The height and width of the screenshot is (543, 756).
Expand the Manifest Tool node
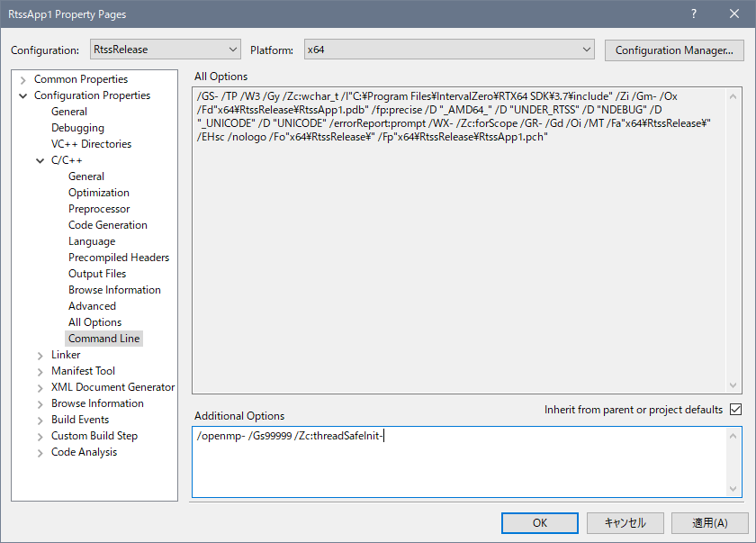(41, 370)
